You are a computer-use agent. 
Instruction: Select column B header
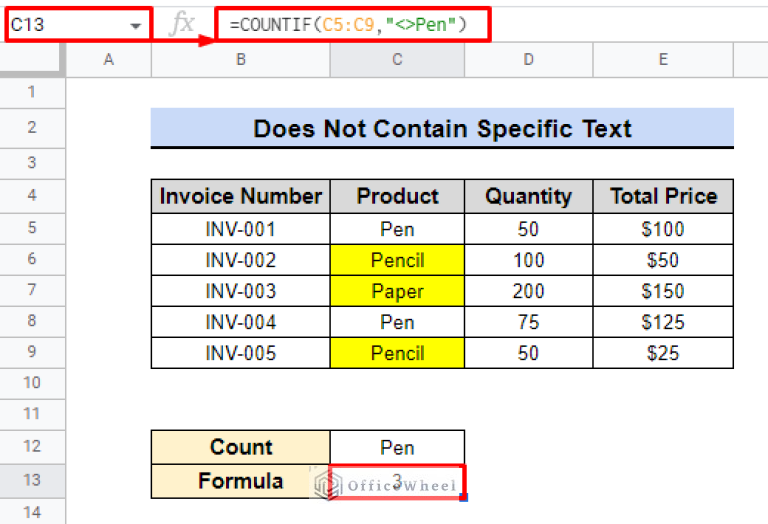coord(240,60)
